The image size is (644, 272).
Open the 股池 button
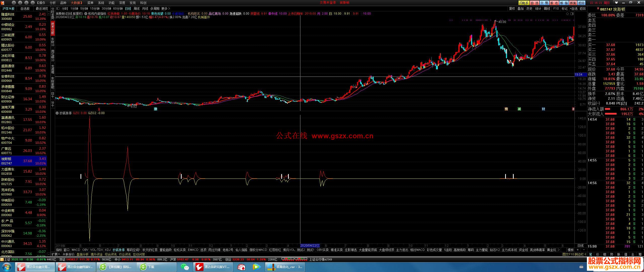(554, 3)
